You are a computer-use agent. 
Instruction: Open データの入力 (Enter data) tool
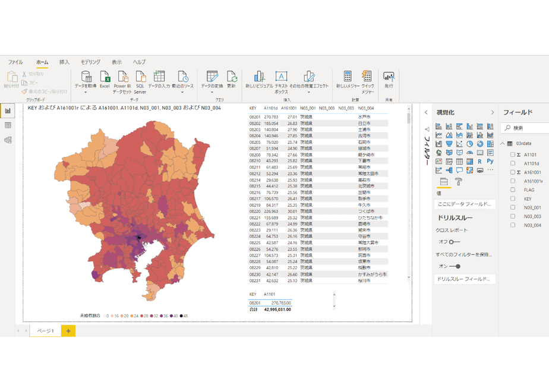[x=159, y=80]
